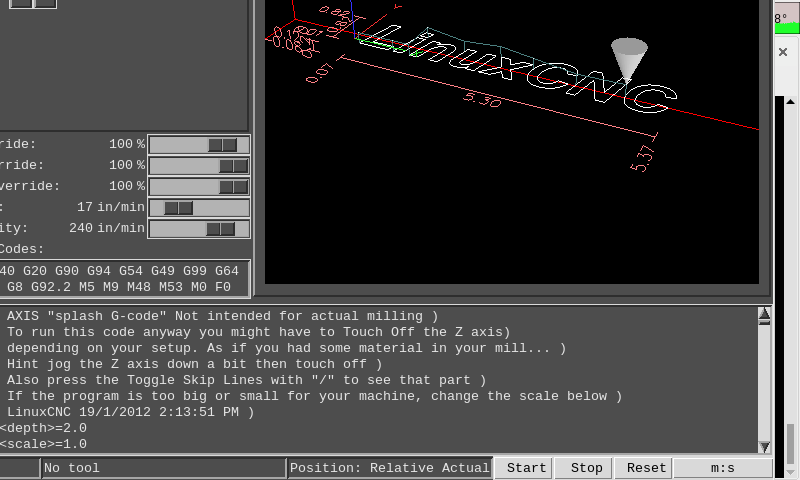
Task: Click the green indicator next to 8°
Action: tap(787, 28)
